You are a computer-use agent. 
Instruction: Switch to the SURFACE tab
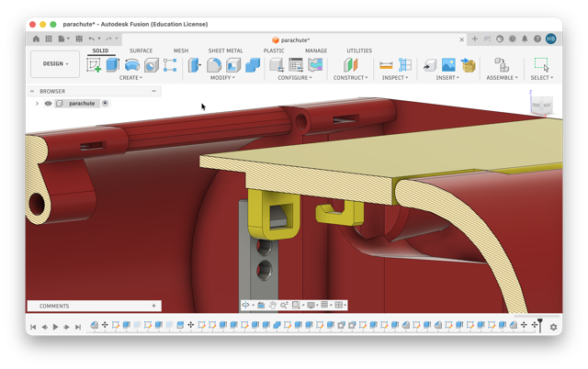click(x=141, y=50)
